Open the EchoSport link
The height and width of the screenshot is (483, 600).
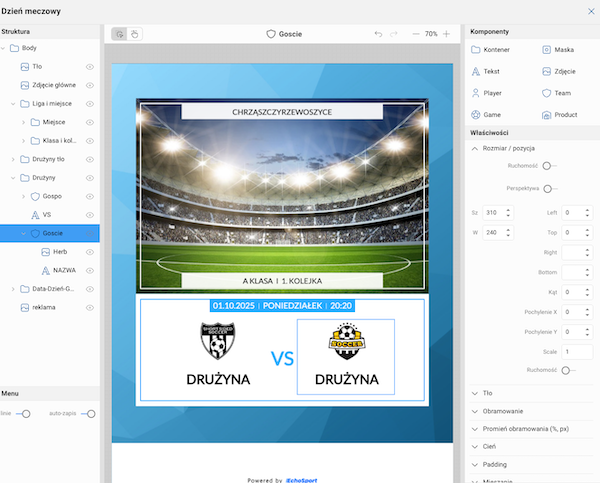[302, 480]
